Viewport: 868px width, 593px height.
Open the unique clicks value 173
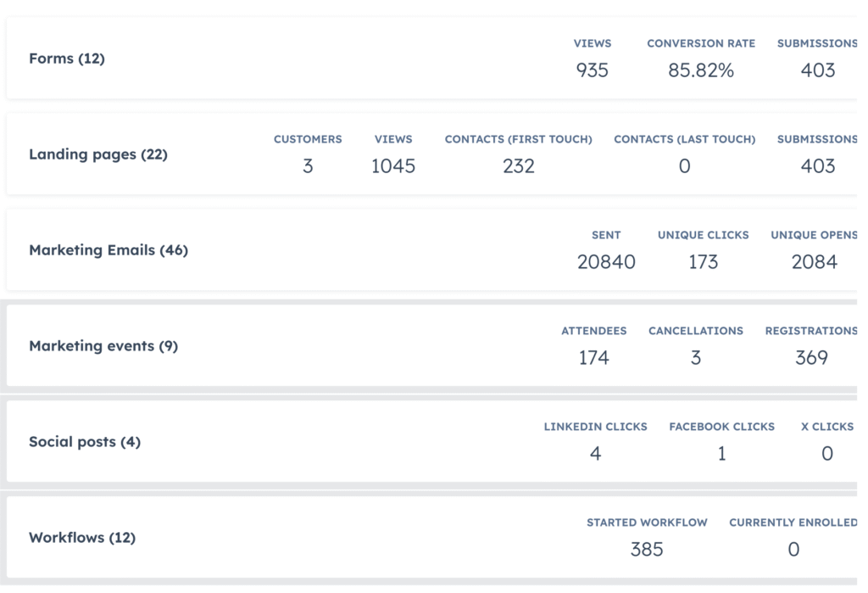(x=703, y=262)
